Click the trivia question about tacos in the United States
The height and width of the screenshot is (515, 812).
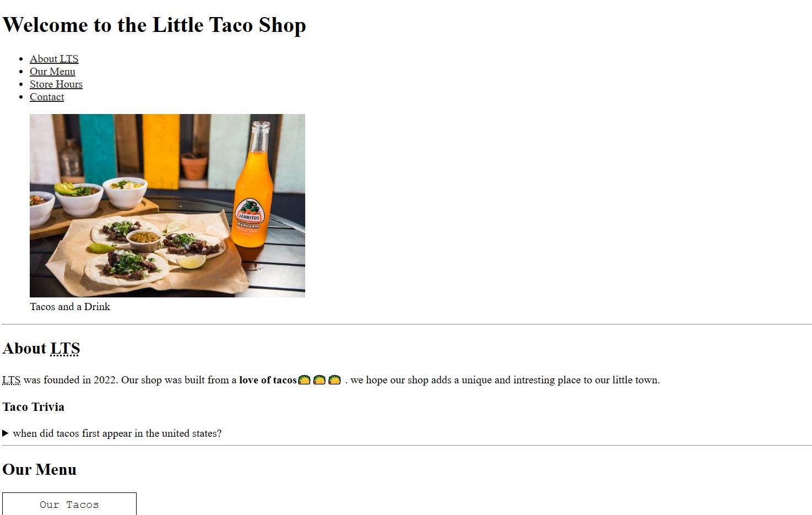(117, 433)
